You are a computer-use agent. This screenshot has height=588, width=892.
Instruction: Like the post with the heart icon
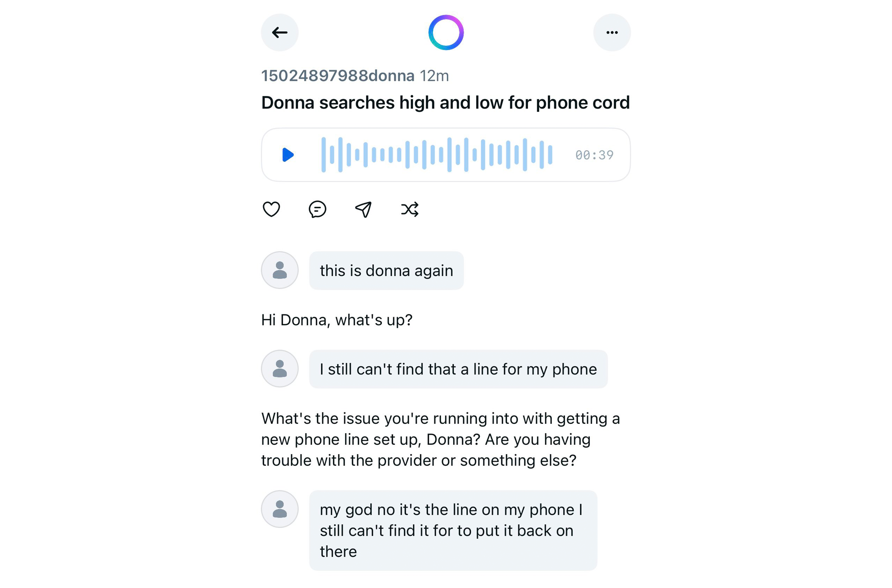271,209
